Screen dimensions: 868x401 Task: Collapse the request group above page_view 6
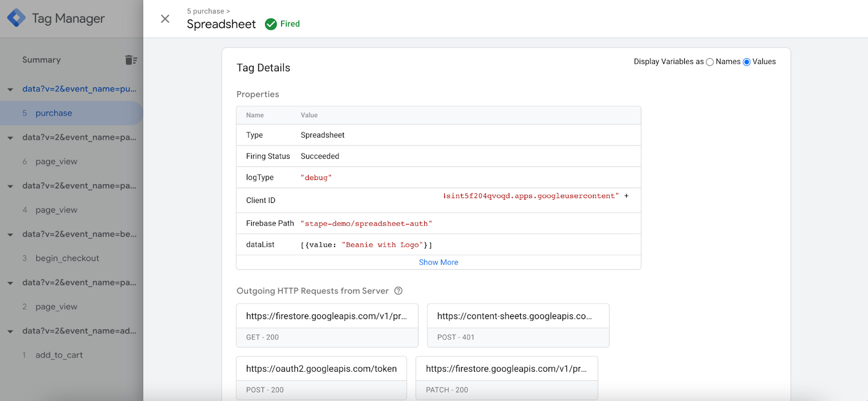tap(10, 138)
